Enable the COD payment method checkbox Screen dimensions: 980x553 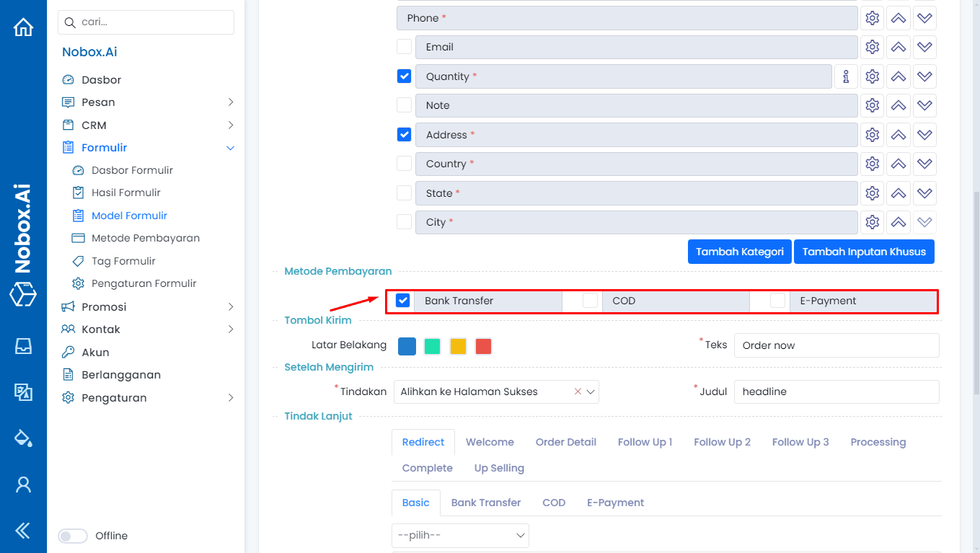tap(588, 301)
